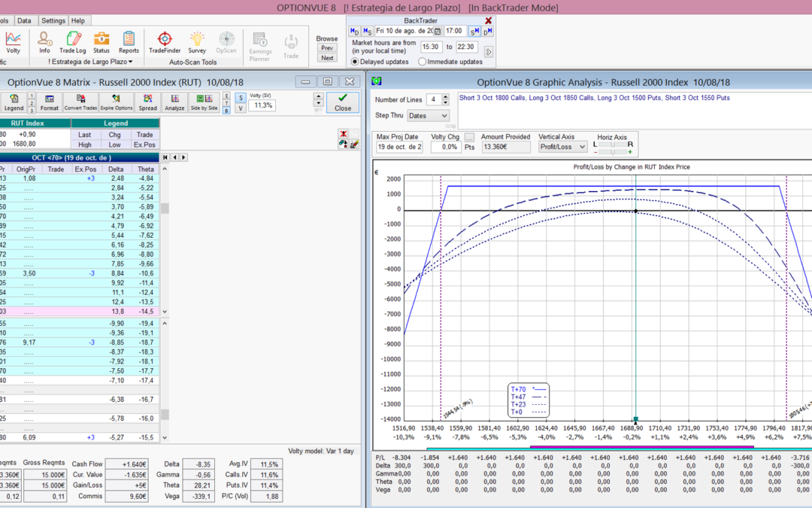
Task: Toggle the V volatility button
Action: (241, 108)
